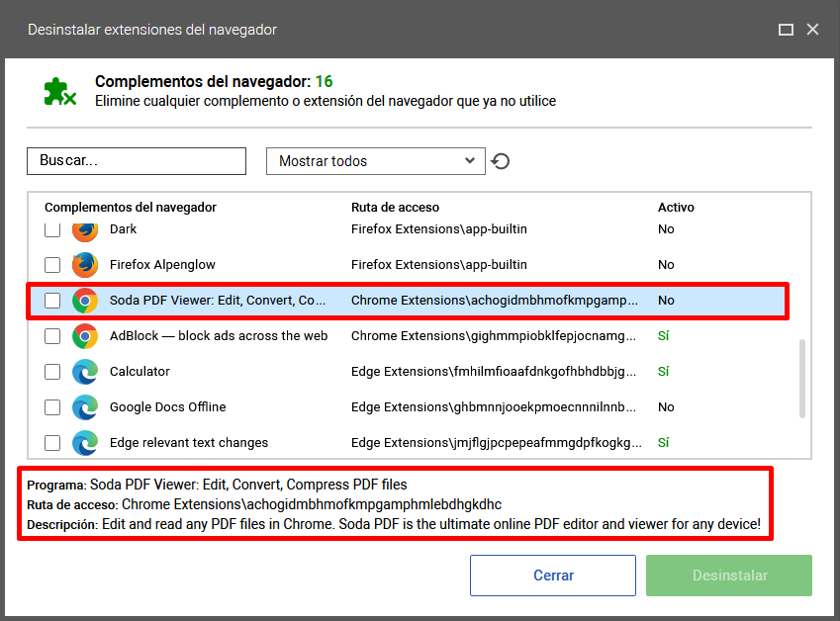
Task: Click the Chrome icon beside Soda PDF Viewer
Action: 85,301
